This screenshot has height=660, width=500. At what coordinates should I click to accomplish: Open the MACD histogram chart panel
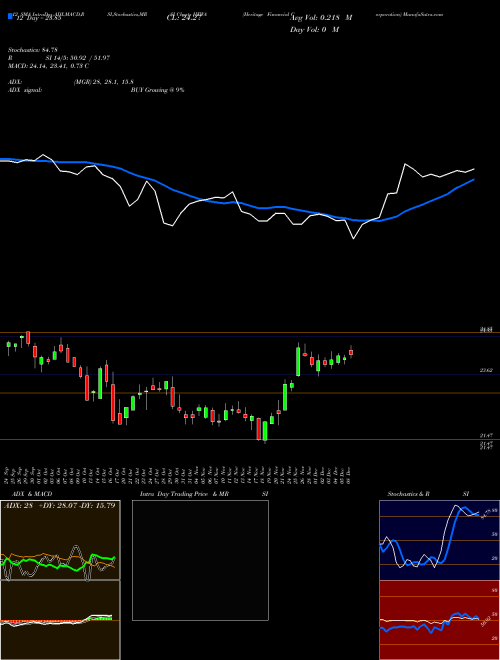(x=60, y=620)
